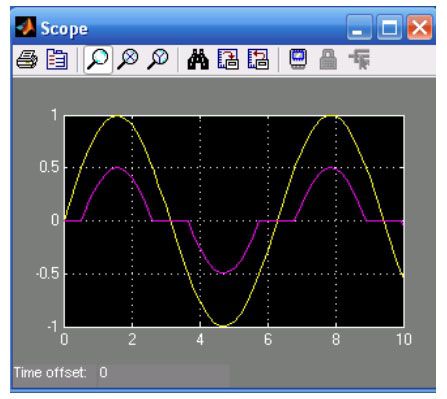Select the Zoom X-axis tool
This screenshot has width=447, height=399.
(128, 59)
